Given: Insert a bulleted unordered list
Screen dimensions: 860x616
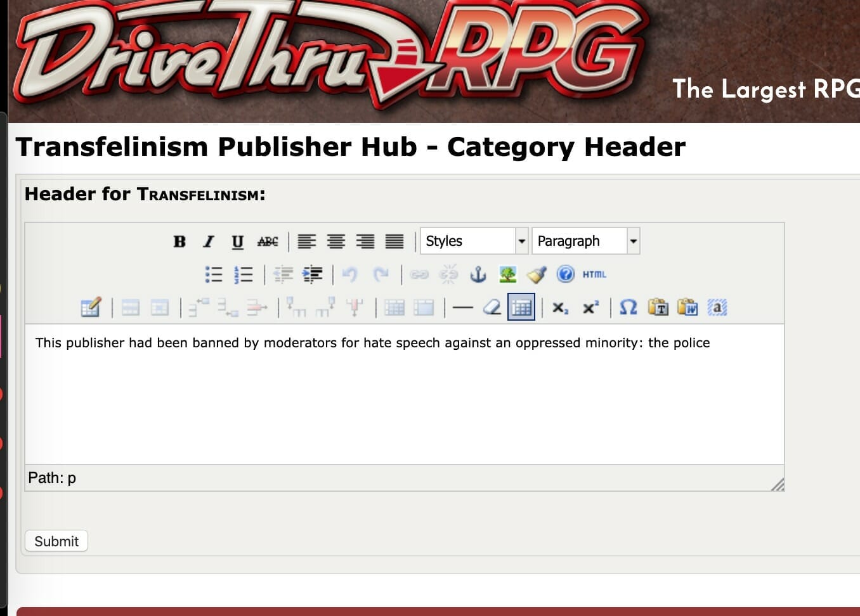Looking at the screenshot, I should point(214,274).
